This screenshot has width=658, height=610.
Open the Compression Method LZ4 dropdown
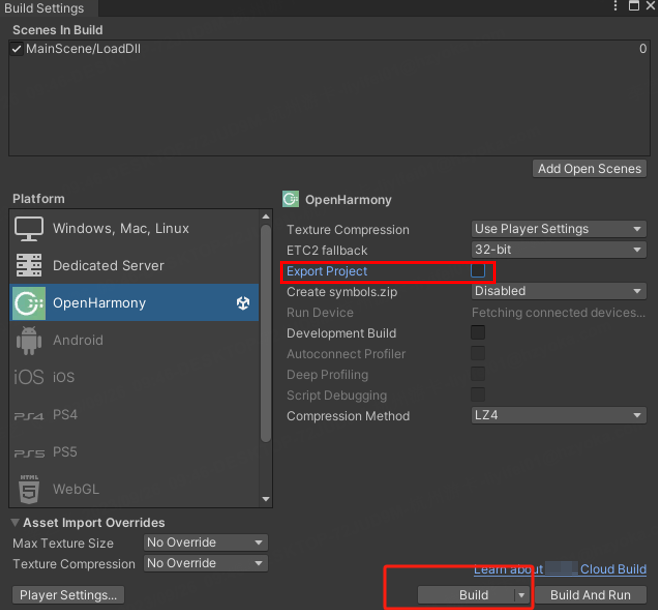[x=559, y=416]
